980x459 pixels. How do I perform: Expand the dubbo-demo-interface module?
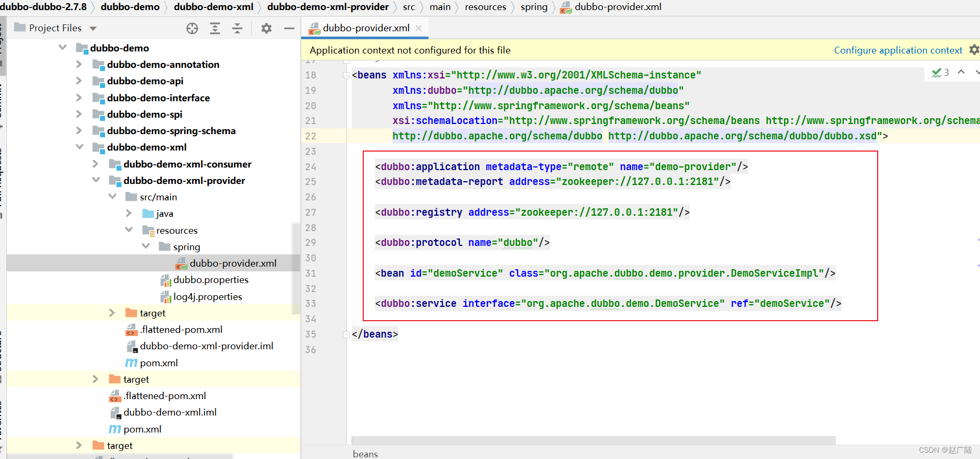pos(79,98)
